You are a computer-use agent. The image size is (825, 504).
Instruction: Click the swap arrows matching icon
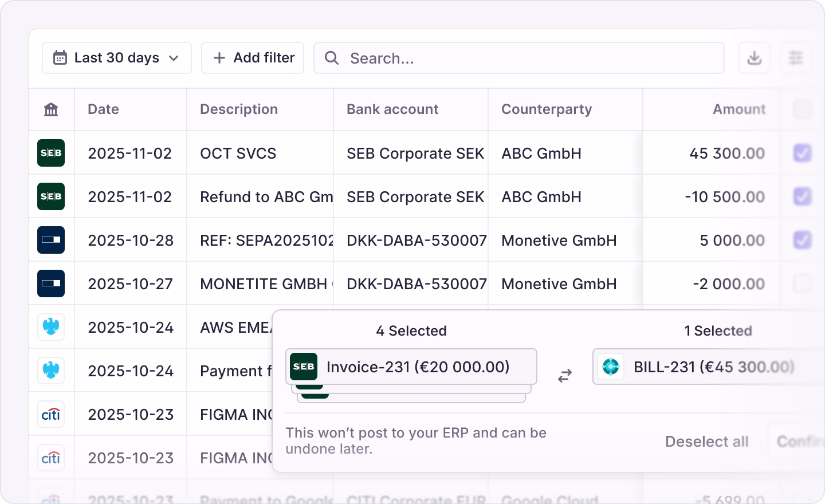(x=565, y=376)
